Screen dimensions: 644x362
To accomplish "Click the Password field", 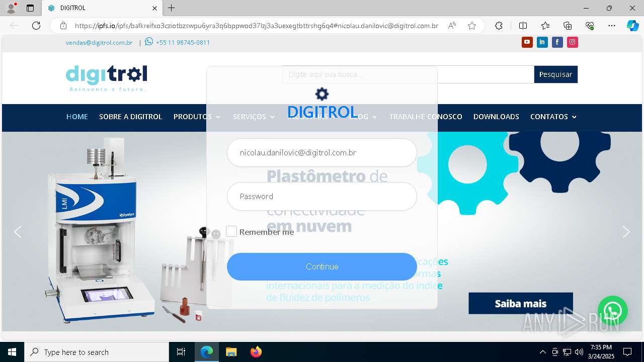I will (322, 196).
